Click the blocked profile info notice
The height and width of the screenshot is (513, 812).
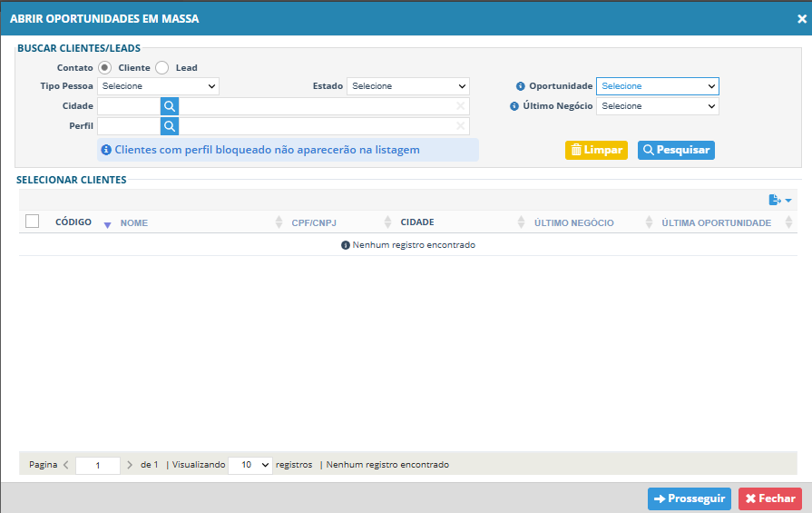point(288,150)
